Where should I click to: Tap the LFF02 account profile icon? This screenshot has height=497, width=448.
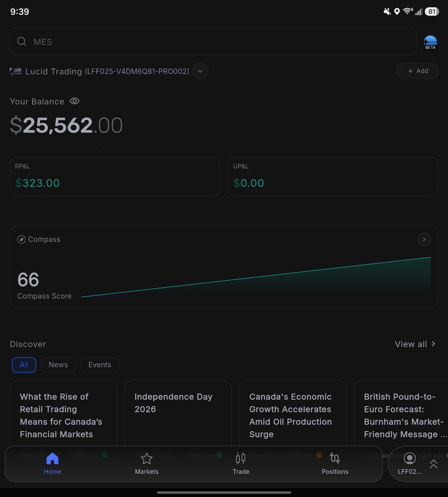point(409,458)
